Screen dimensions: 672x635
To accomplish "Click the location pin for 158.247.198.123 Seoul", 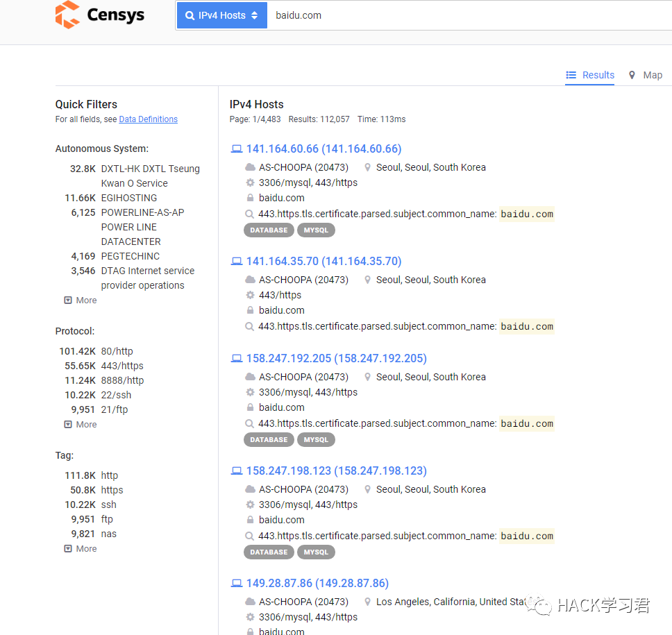I will coord(367,490).
